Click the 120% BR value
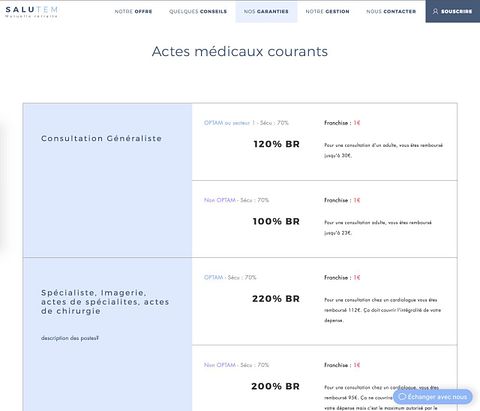The height and width of the screenshot is (411, 480). click(276, 144)
